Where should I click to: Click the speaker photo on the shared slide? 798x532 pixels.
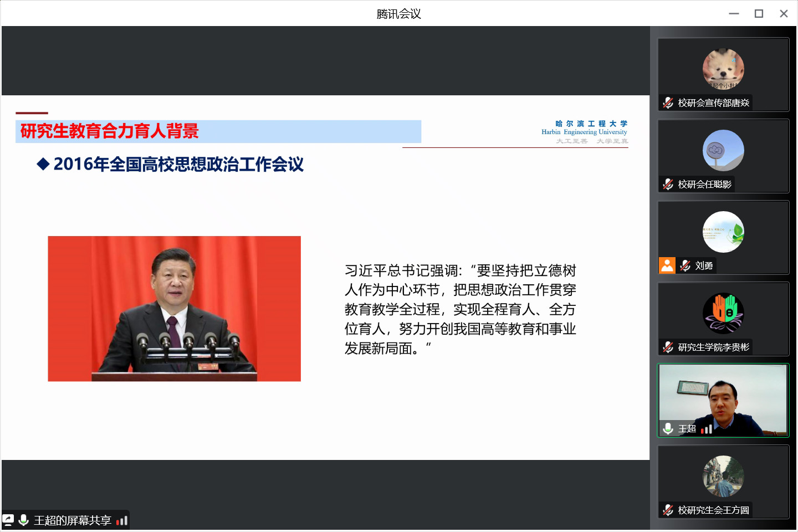[x=174, y=309]
